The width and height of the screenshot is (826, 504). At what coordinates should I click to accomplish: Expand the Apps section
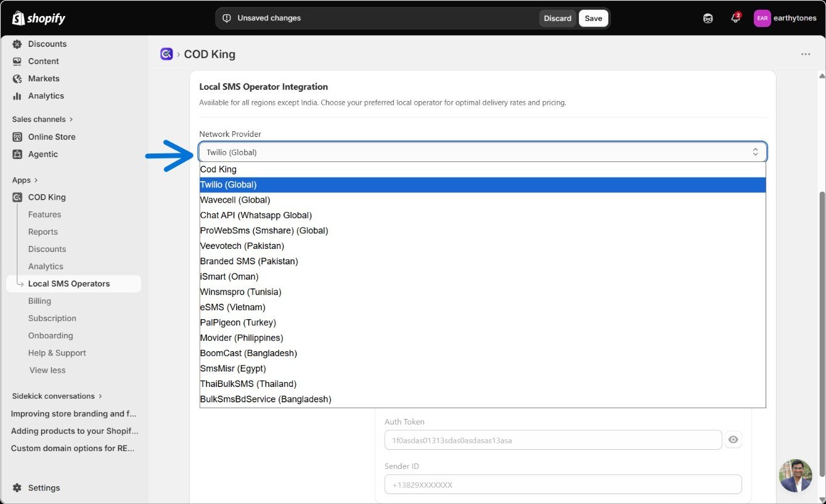click(x=25, y=180)
